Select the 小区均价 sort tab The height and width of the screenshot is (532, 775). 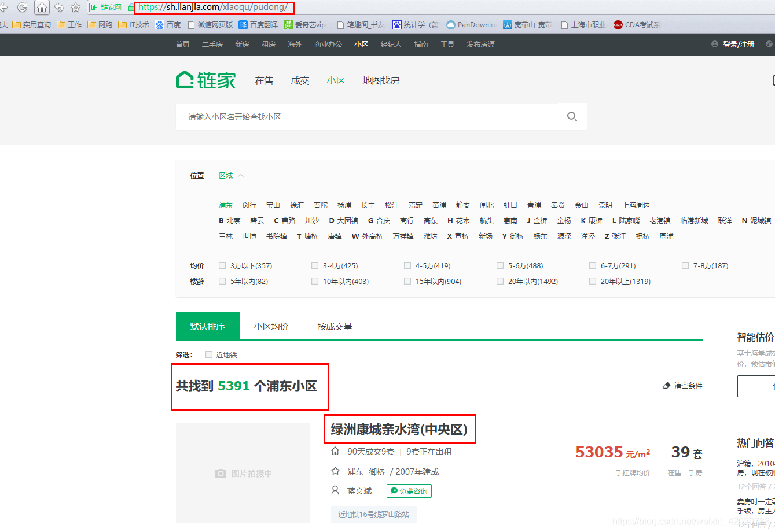(x=271, y=327)
